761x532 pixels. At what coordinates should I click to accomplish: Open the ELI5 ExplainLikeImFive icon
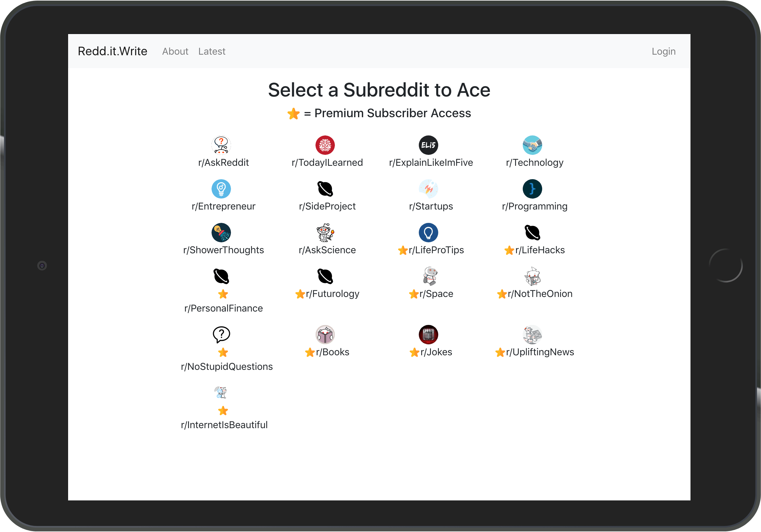tap(428, 145)
